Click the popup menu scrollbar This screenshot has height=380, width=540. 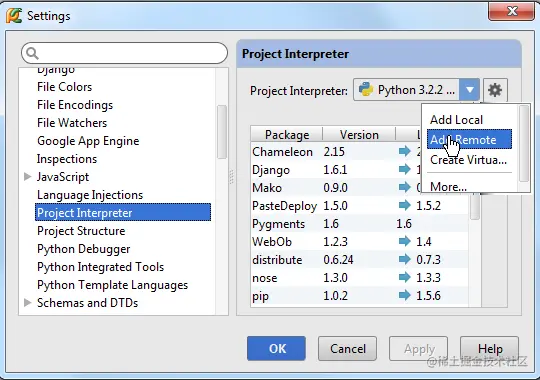point(524,143)
